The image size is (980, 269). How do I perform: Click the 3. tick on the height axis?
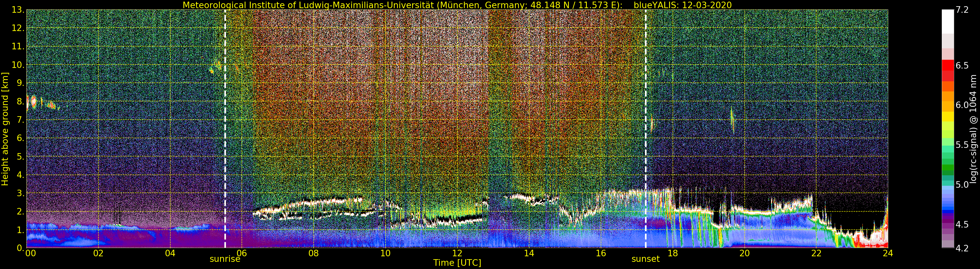pyautogui.click(x=20, y=193)
